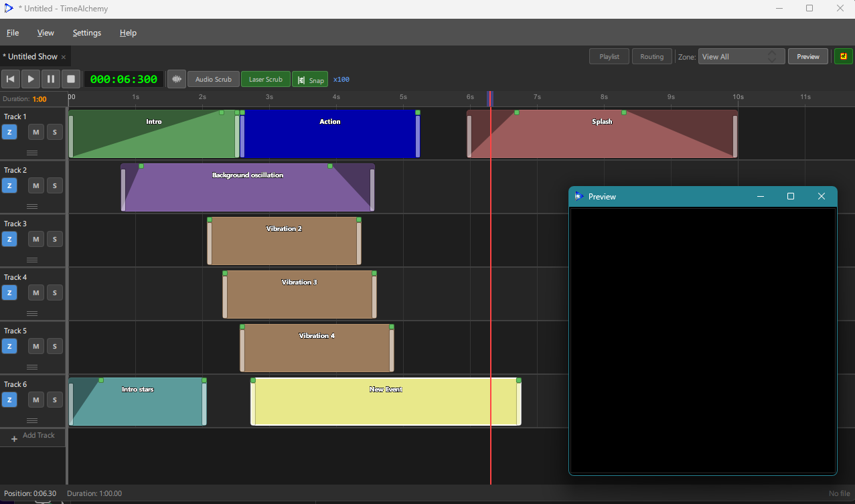Click the Add Track plus icon
The image size is (855, 504).
pos(14,439)
